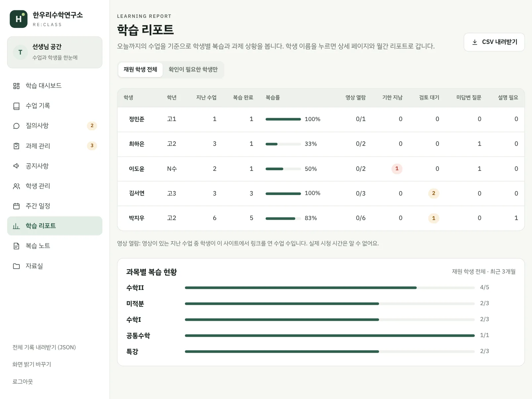Open 복습 노트 menu item
The height and width of the screenshot is (399, 532).
click(x=55, y=246)
